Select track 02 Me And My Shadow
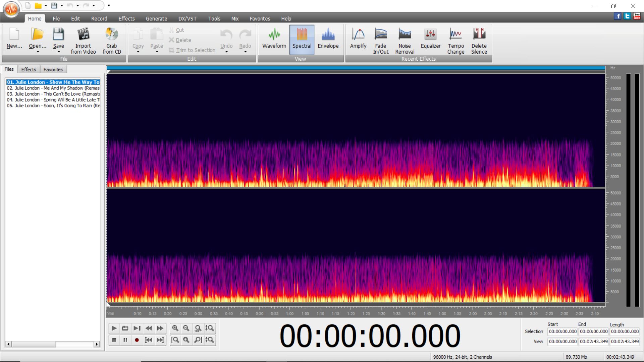Image resolution: width=644 pixels, height=362 pixels. pos(53,88)
